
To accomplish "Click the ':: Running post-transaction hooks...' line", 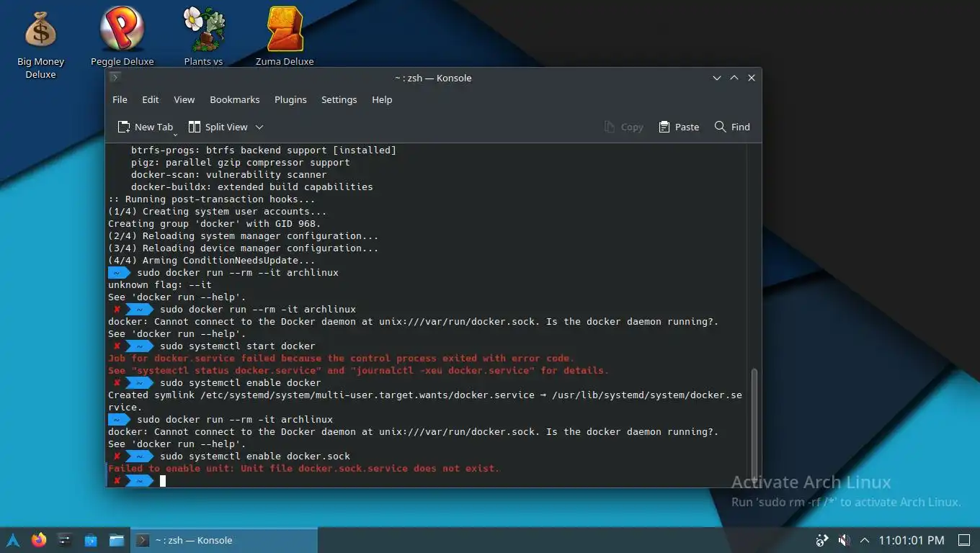I will (212, 199).
